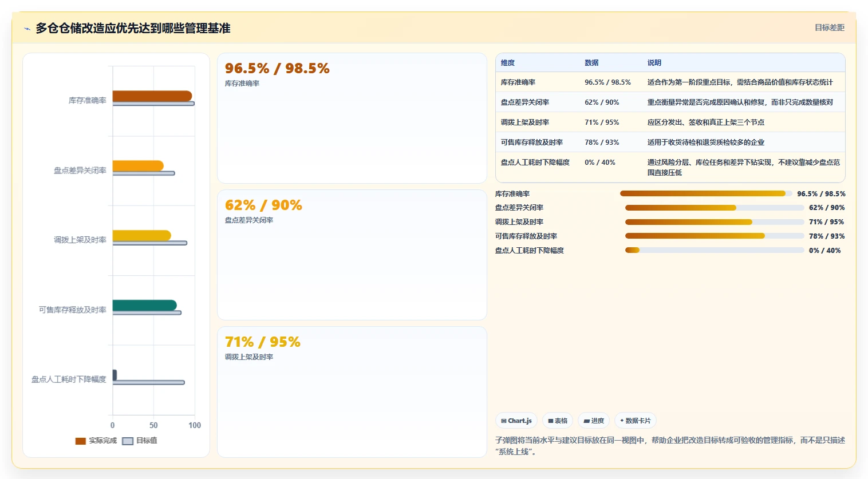Select the Chart.js tag chip
The image size is (868, 479).
[x=516, y=421]
